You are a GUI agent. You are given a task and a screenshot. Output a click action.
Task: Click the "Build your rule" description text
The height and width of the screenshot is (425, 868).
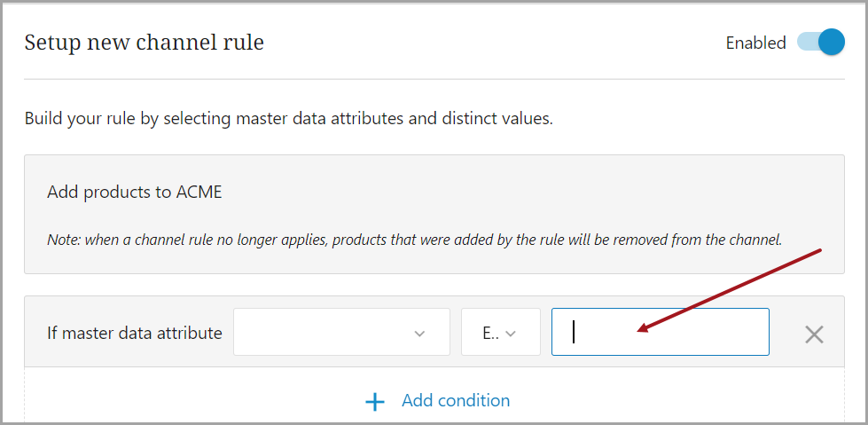tap(288, 118)
